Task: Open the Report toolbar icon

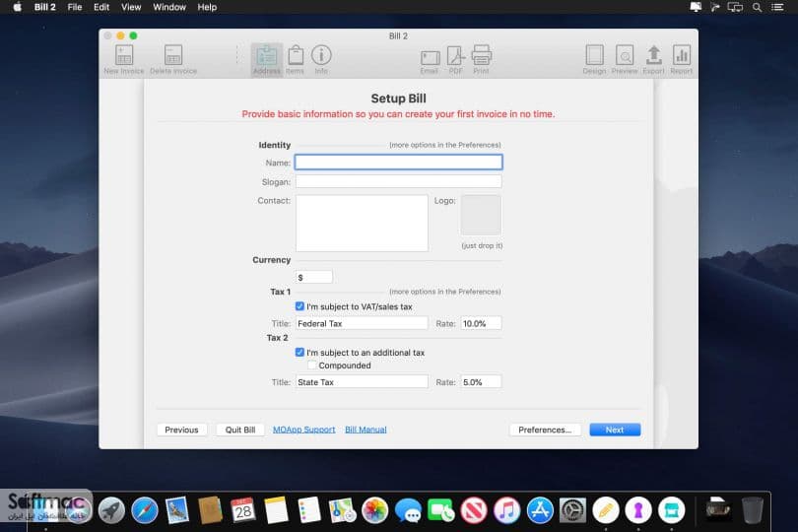Action: click(681, 59)
